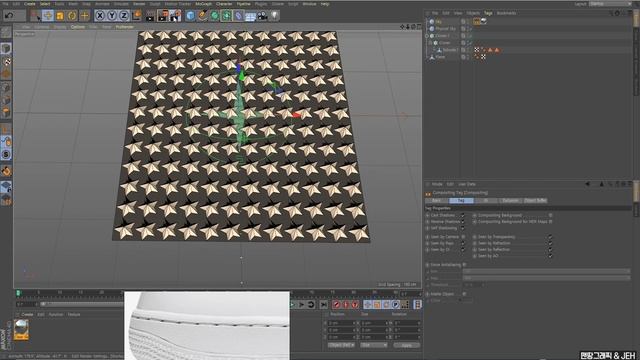Open the Character menu
This screenshot has height=360, width=640.
(x=224, y=4)
